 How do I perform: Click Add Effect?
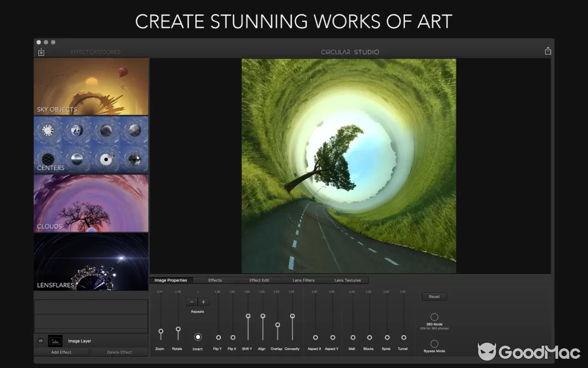pos(61,352)
